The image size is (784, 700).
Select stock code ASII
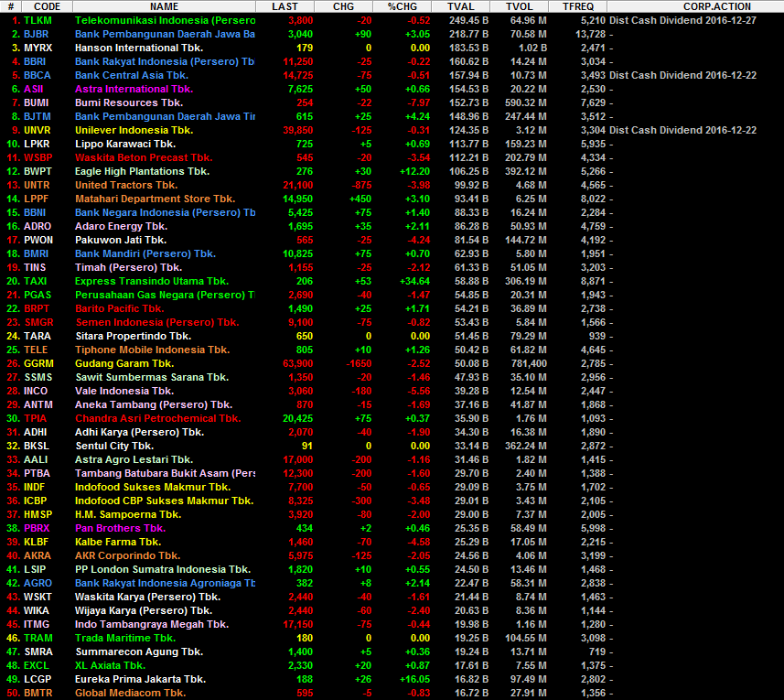34,89
